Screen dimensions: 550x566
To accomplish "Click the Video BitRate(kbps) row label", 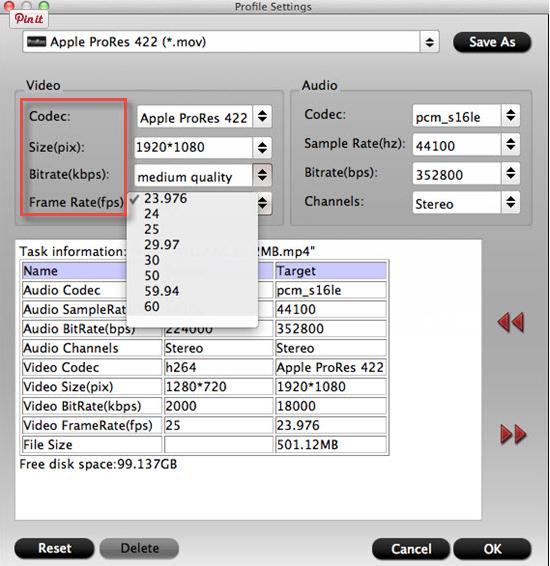I will (x=92, y=406).
